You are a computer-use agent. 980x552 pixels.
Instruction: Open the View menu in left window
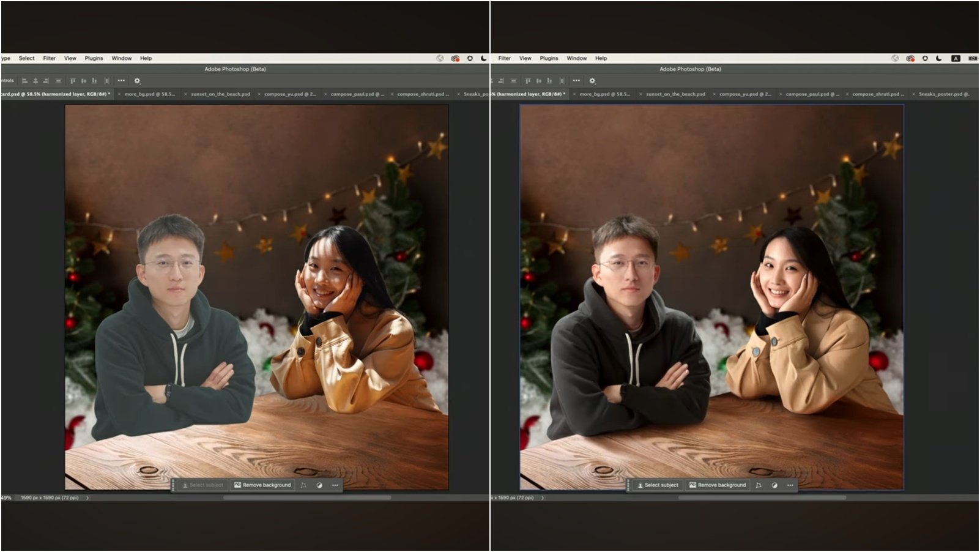click(70, 58)
